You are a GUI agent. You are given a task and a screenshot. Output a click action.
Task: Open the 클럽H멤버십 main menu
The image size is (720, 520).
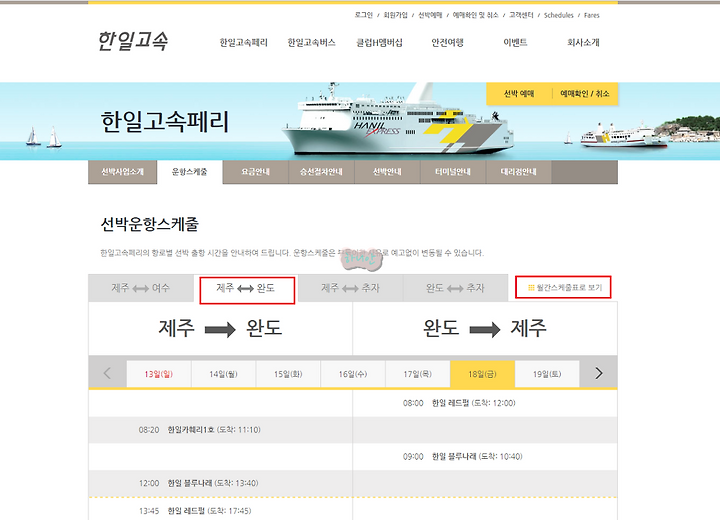pos(379,42)
